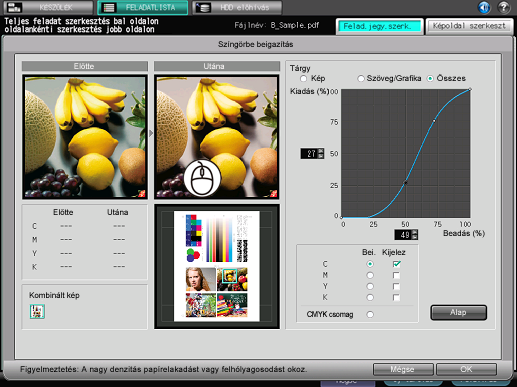The height and width of the screenshot is (387, 517).
Task: Click the woman portrait thumbnail in page preview
Action: coord(201,279)
